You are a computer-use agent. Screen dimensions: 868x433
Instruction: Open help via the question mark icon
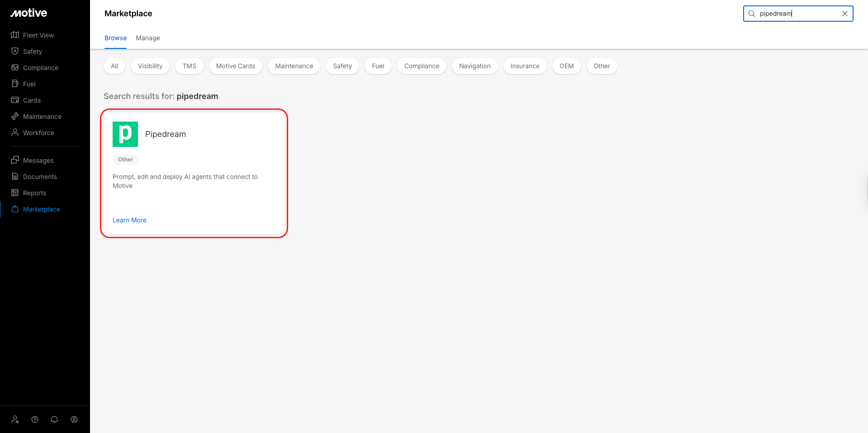click(x=35, y=419)
